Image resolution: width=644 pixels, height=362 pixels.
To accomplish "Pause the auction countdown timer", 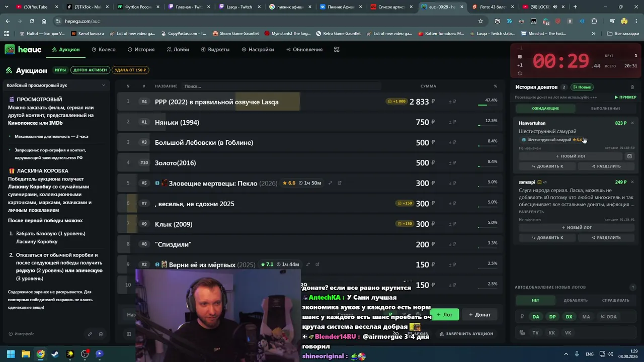I will pyautogui.click(x=520, y=56).
